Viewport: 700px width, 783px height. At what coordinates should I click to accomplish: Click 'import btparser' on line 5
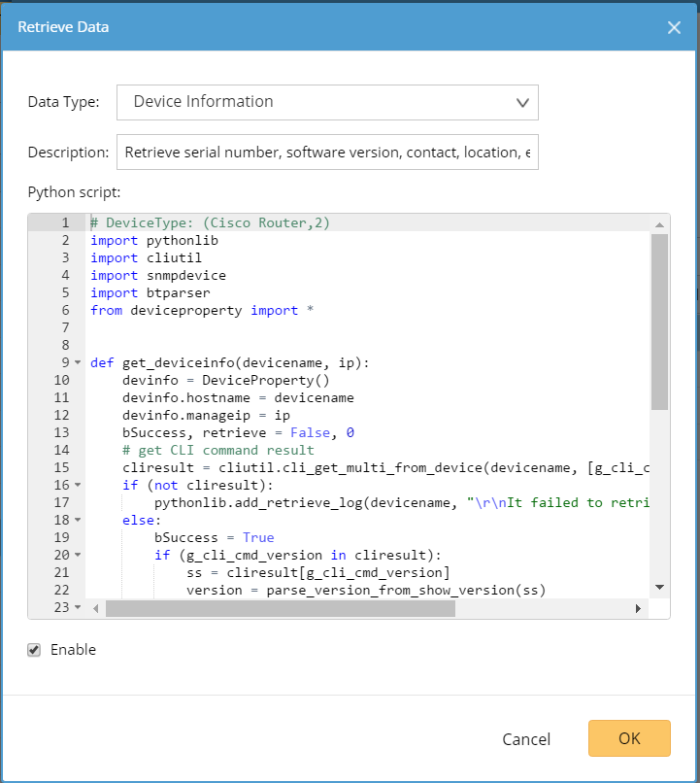click(150, 292)
